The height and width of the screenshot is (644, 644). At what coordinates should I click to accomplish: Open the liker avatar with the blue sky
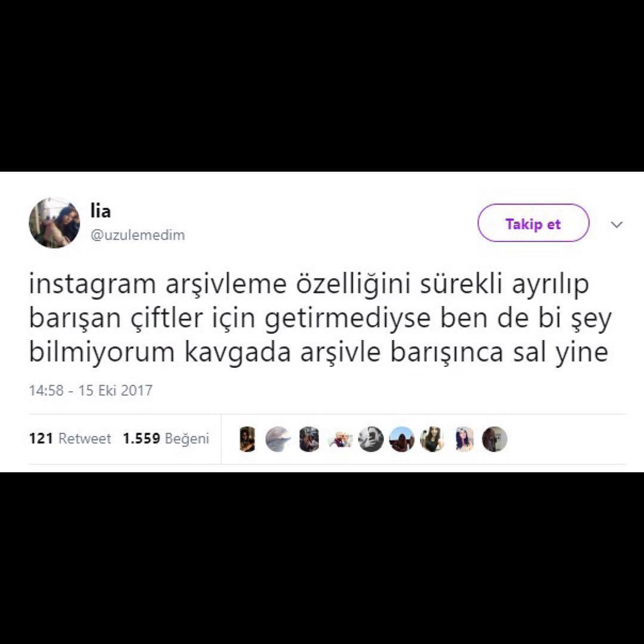click(x=402, y=439)
